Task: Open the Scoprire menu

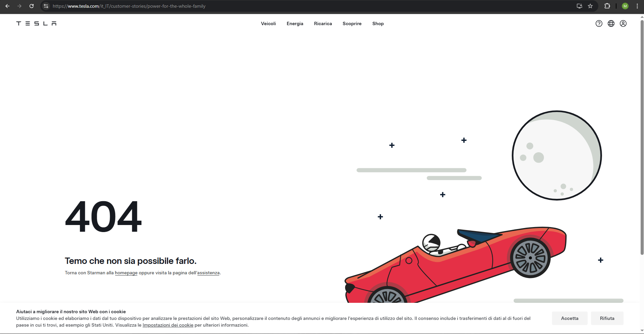Action: click(x=352, y=23)
